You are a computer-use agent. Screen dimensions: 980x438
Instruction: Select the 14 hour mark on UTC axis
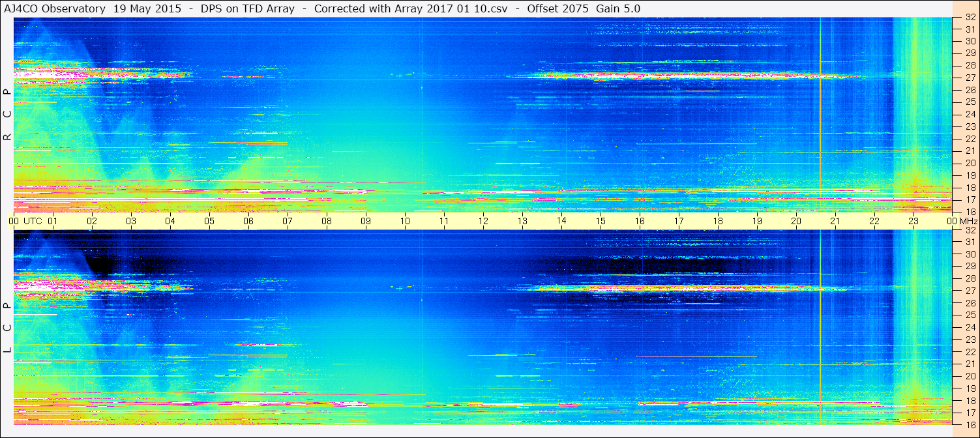(x=561, y=221)
